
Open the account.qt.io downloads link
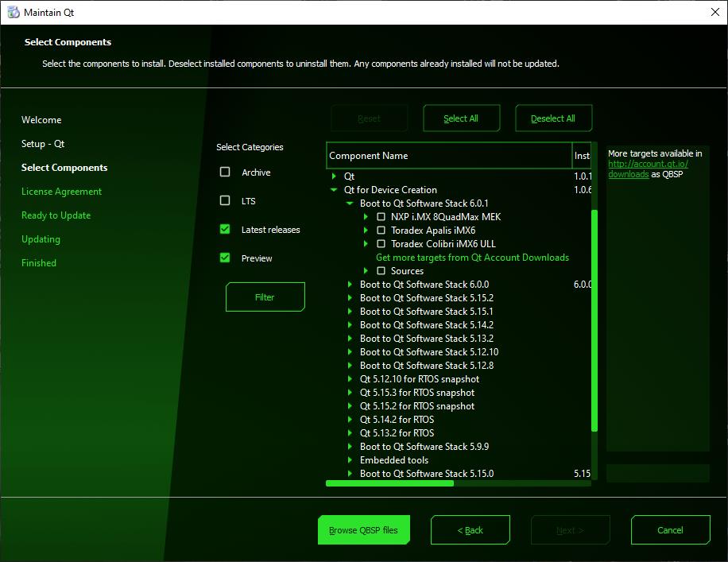(648, 164)
